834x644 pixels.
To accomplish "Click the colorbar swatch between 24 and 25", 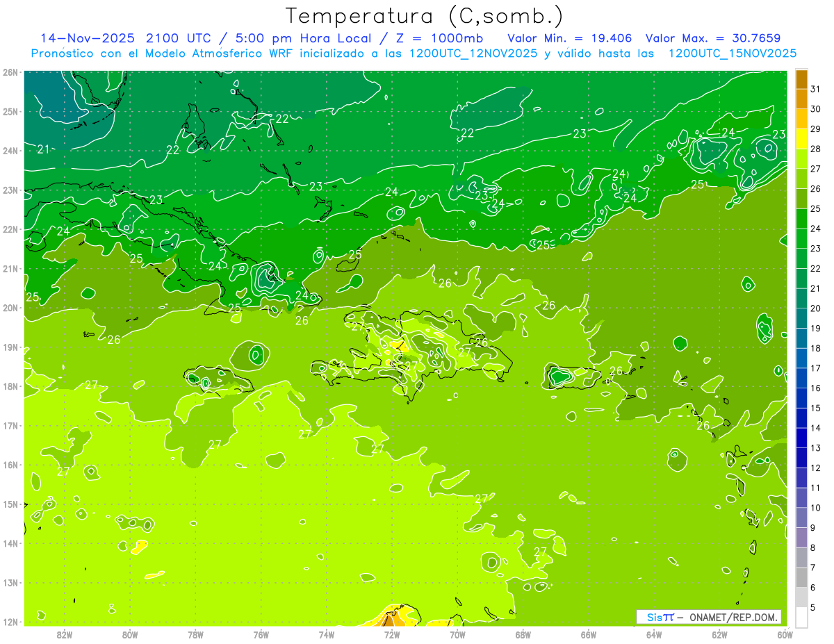I will click(x=802, y=218).
